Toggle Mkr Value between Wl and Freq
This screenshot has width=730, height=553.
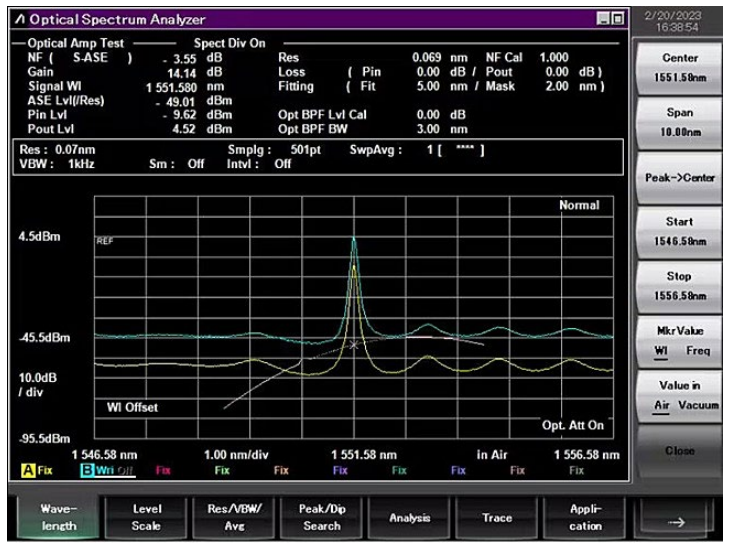coord(680,342)
